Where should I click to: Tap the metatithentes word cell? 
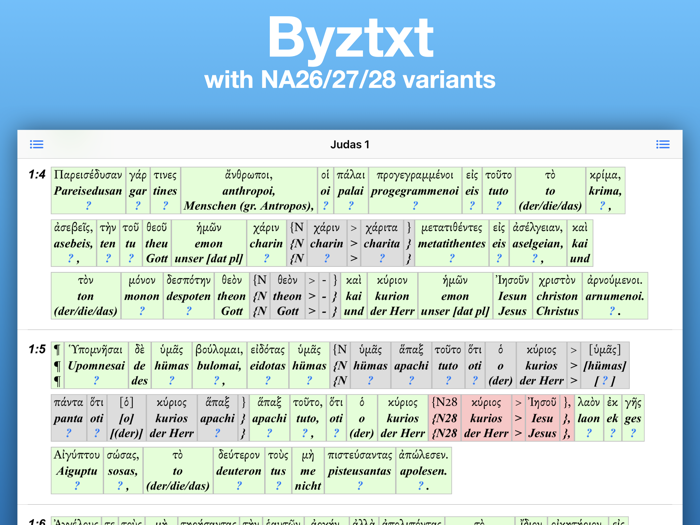[452, 243]
